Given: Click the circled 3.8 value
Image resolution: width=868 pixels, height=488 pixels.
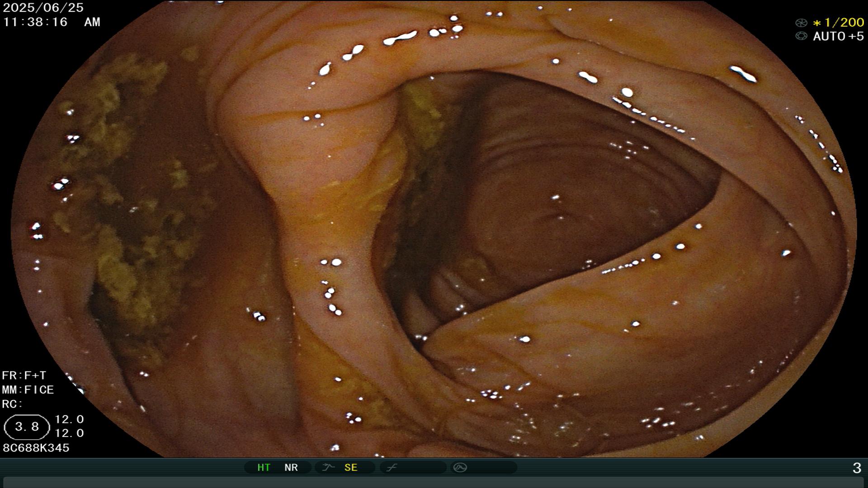Looking at the screenshot, I should pyautogui.click(x=27, y=427).
